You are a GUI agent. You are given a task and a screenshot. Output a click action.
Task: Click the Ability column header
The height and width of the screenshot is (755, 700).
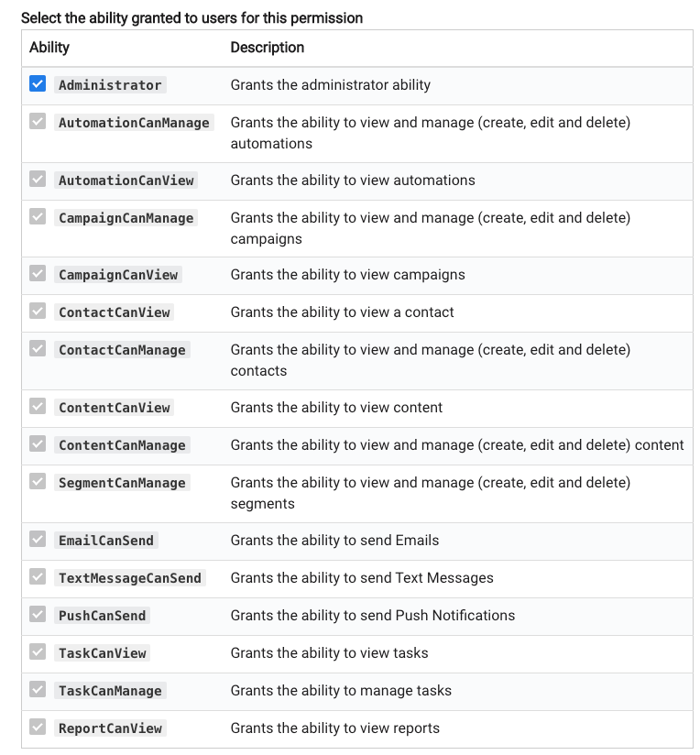tap(49, 48)
